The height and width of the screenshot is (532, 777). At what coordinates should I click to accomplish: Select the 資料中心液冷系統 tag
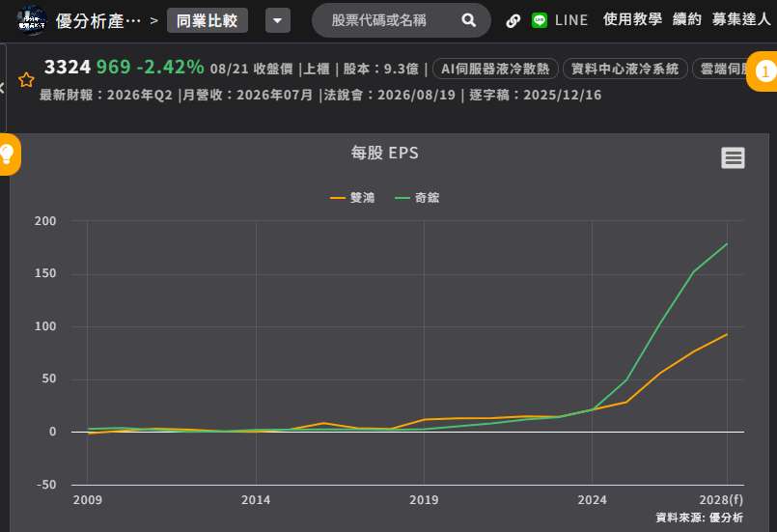pyautogui.click(x=624, y=69)
